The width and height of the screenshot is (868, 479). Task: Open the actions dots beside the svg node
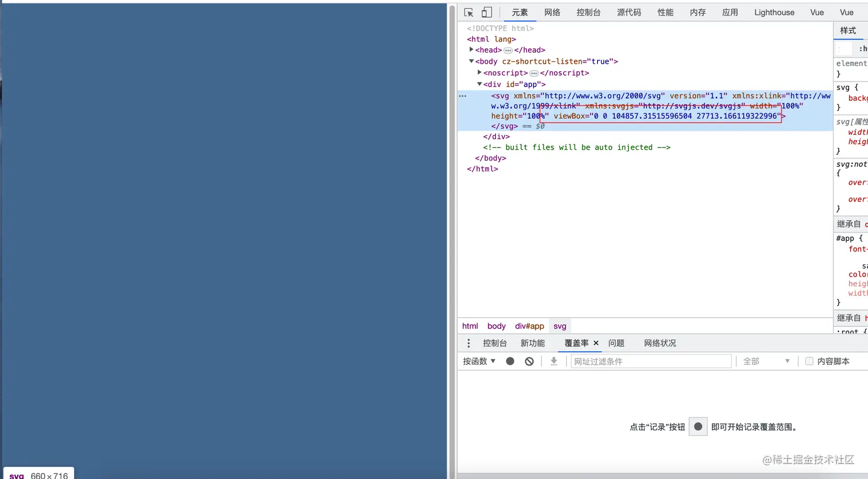coord(463,96)
